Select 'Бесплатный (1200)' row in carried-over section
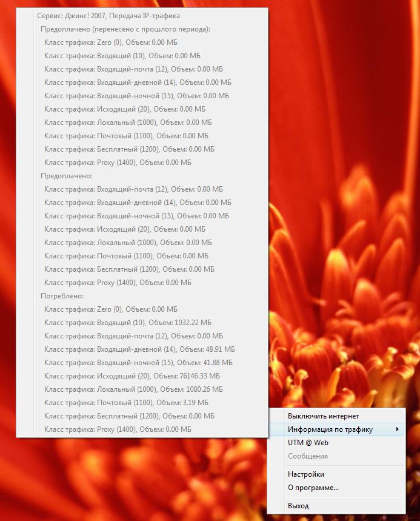This screenshot has width=420, height=521. [x=142, y=149]
